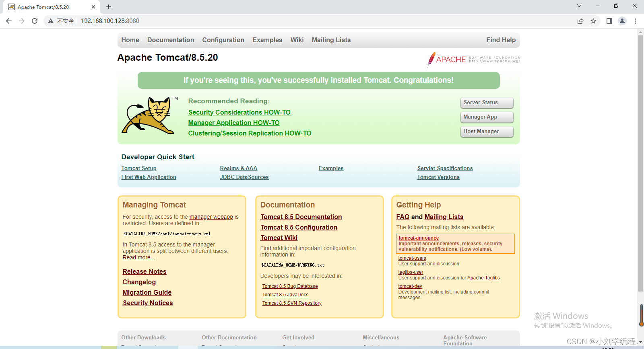
Task: Open the Migration Guide link
Action: click(147, 293)
